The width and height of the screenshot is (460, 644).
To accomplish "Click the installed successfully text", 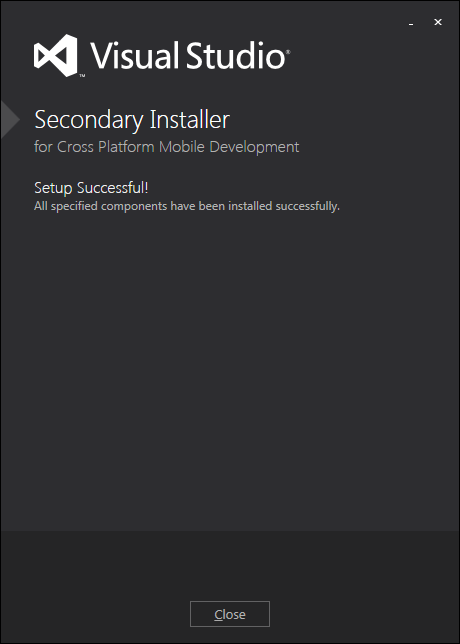I will 284,206.
